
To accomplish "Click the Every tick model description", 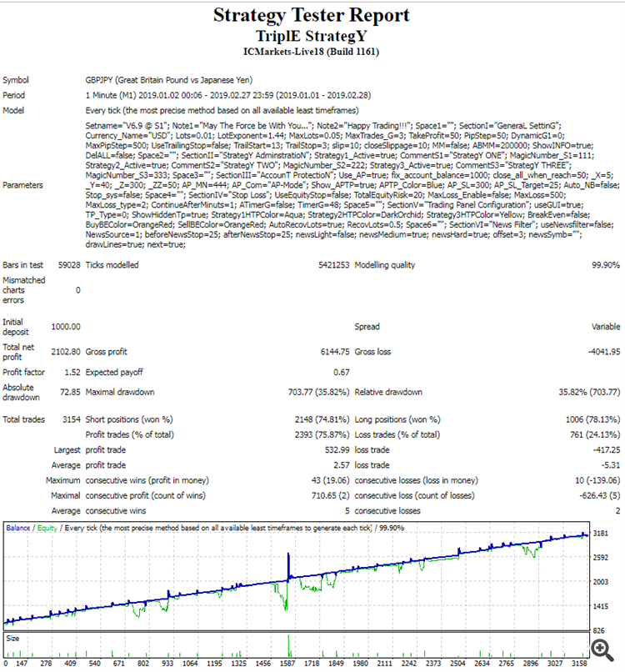I will pos(222,111).
